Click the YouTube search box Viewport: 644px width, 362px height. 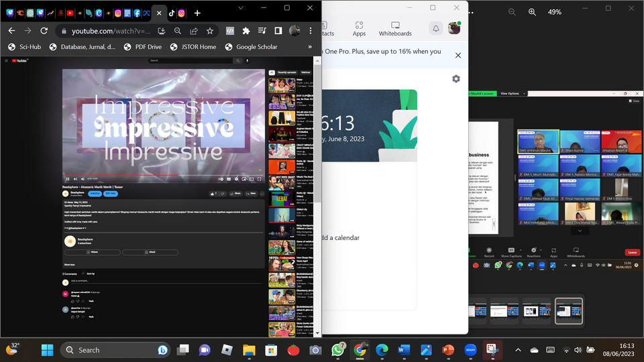190,61
